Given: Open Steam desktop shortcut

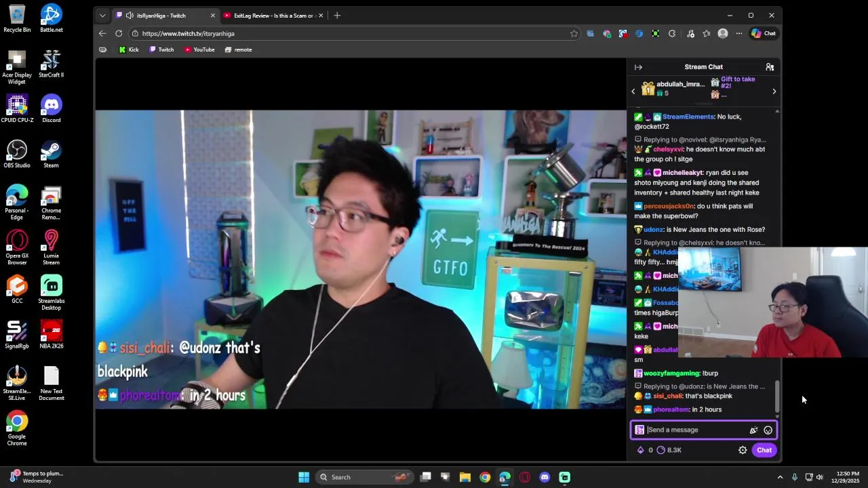Looking at the screenshot, I should click(51, 154).
